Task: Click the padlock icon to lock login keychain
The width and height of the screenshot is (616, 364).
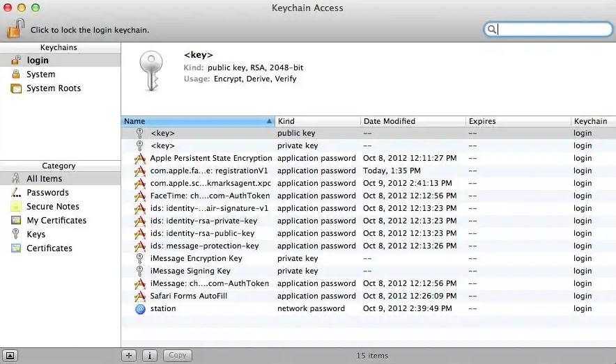Action: (x=15, y=29)
